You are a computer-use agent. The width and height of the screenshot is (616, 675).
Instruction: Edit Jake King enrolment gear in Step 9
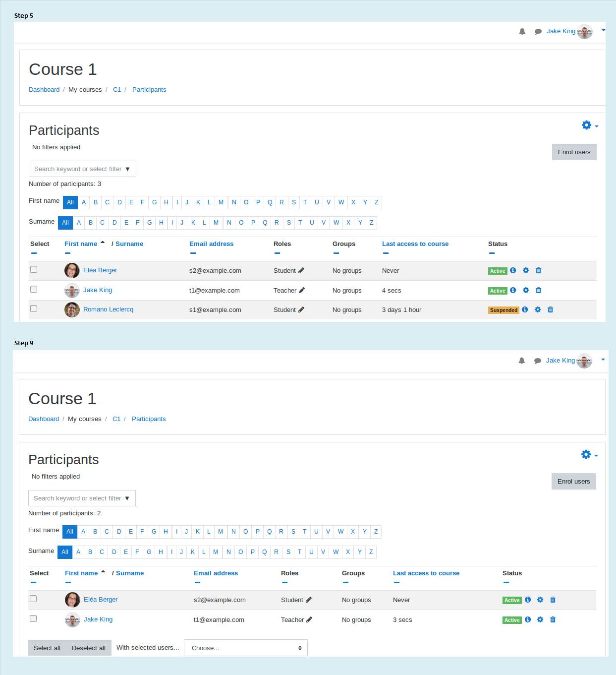point(540,619)
